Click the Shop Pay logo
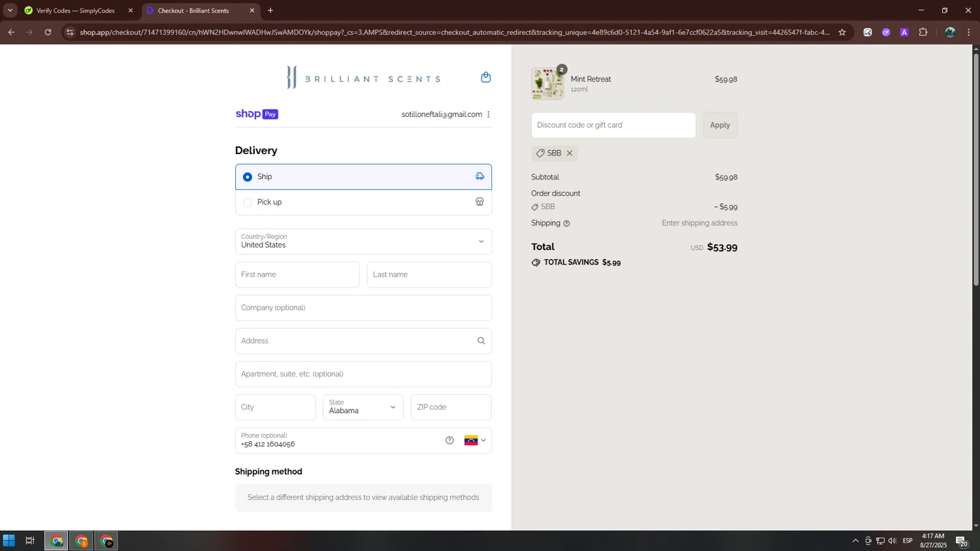Image resolution: width=980 pixels, height=551 pixels. [x=257, y=114]
